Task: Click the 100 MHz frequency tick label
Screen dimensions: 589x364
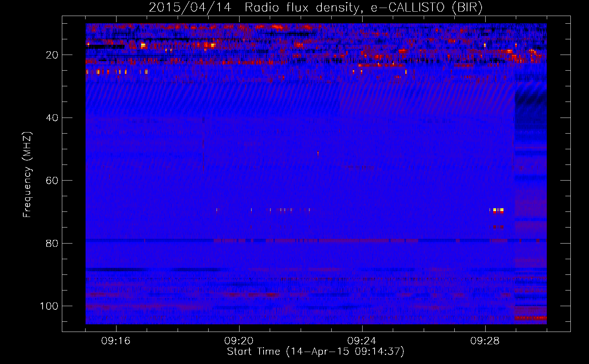Action: [49, 306]
